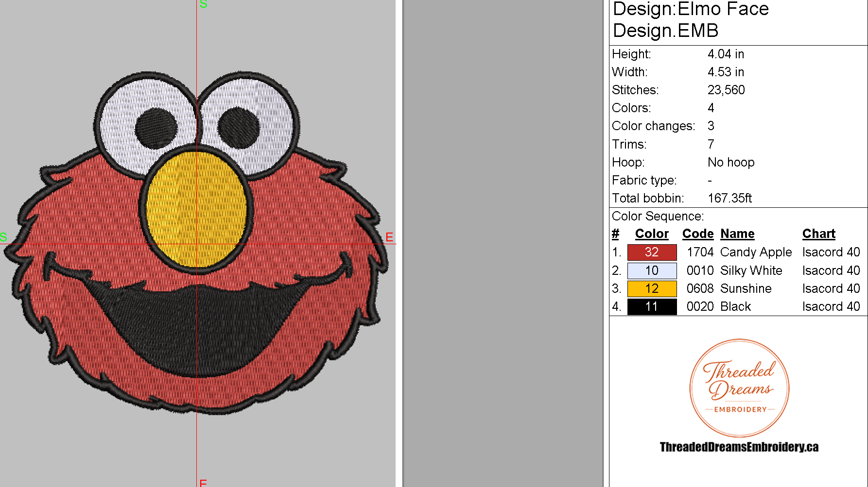Click Elmo's yellow nose in the preview
Viewport: 868px width, 487px height.
[196, 209]
